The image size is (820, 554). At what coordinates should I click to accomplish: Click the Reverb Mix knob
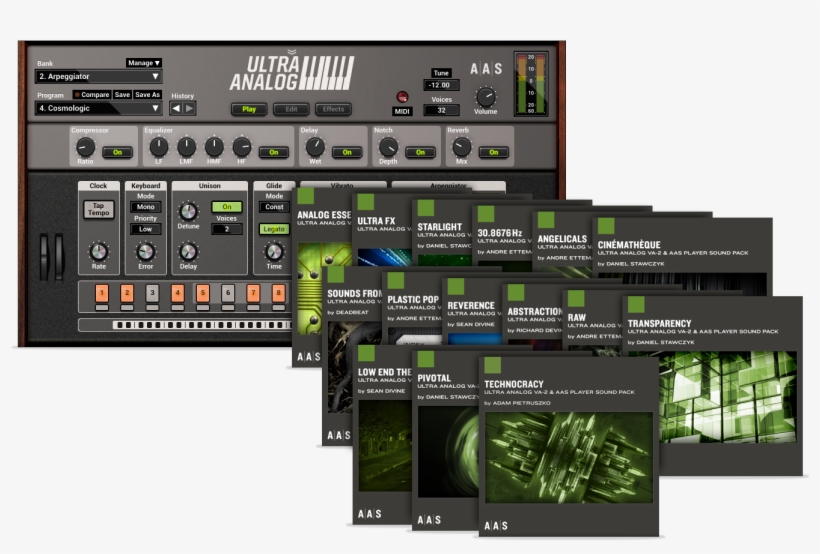(461, 148)
